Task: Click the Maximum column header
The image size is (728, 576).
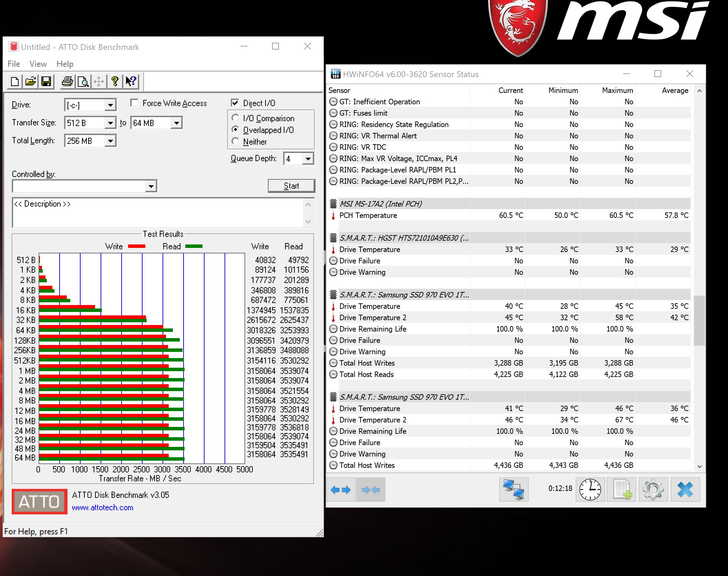Action: click(x=608, y=90)
